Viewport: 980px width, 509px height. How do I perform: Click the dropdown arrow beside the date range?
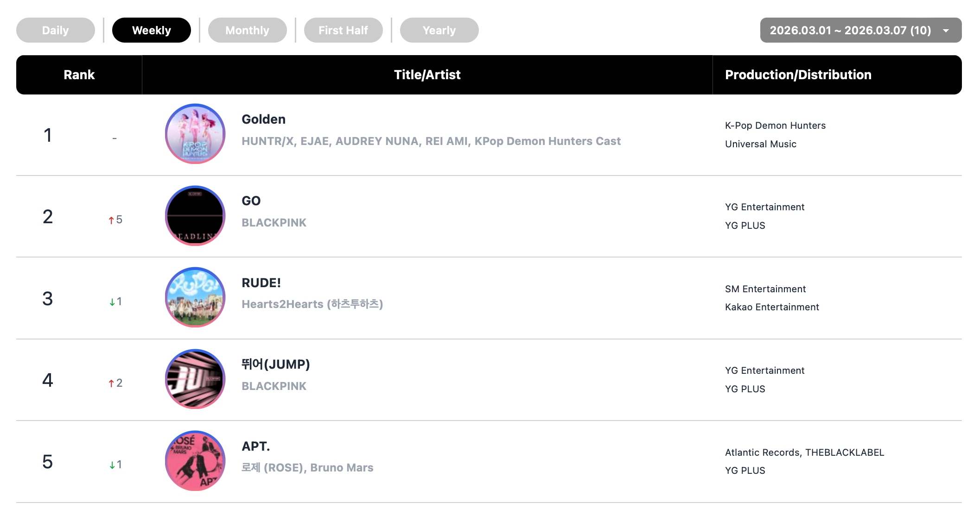[x=946, y=31]
